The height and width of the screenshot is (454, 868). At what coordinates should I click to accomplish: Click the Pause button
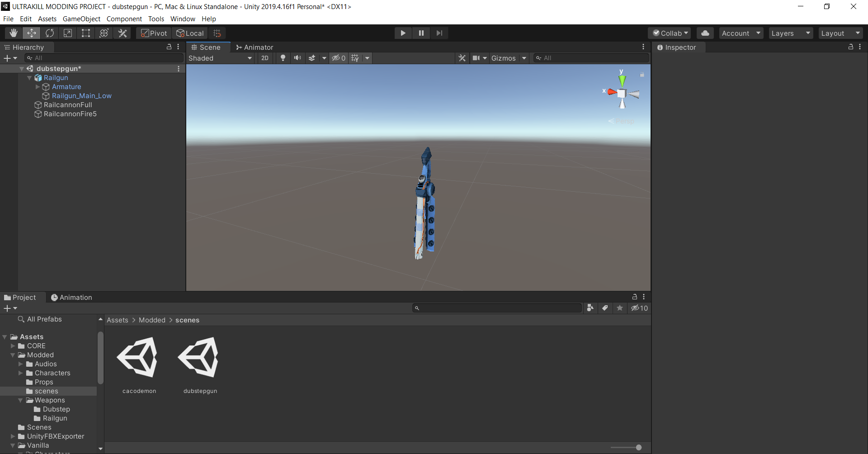[x=421, y=33]
